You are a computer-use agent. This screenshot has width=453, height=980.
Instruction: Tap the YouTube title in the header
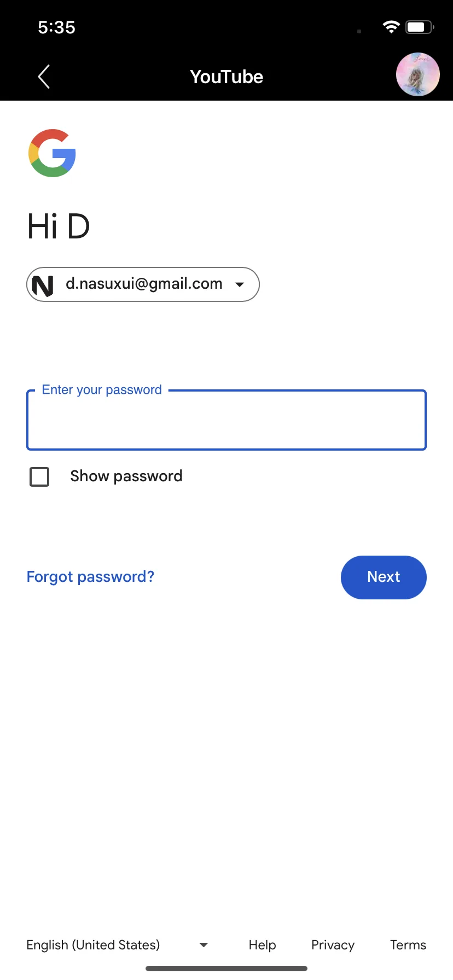pos(226,77)
